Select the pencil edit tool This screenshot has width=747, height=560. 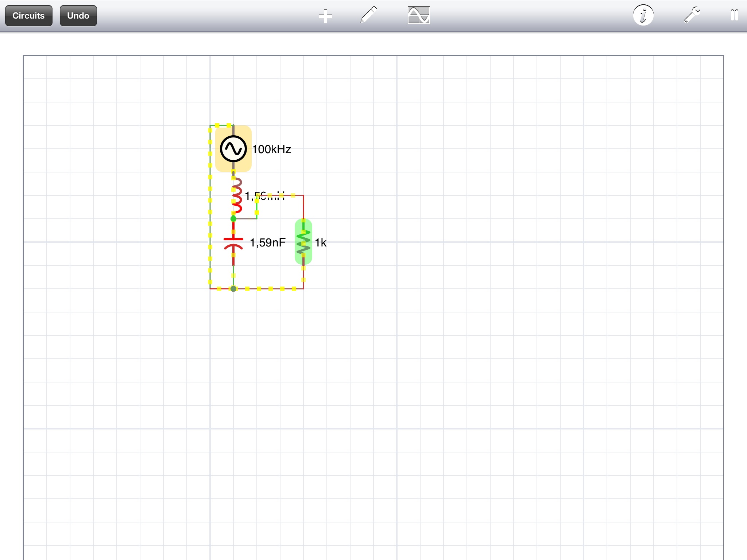[x=368, y=15]
